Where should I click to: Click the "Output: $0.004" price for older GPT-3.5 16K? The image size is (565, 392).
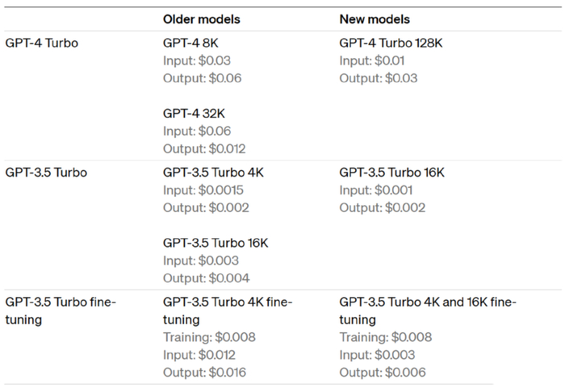(206, 278)
